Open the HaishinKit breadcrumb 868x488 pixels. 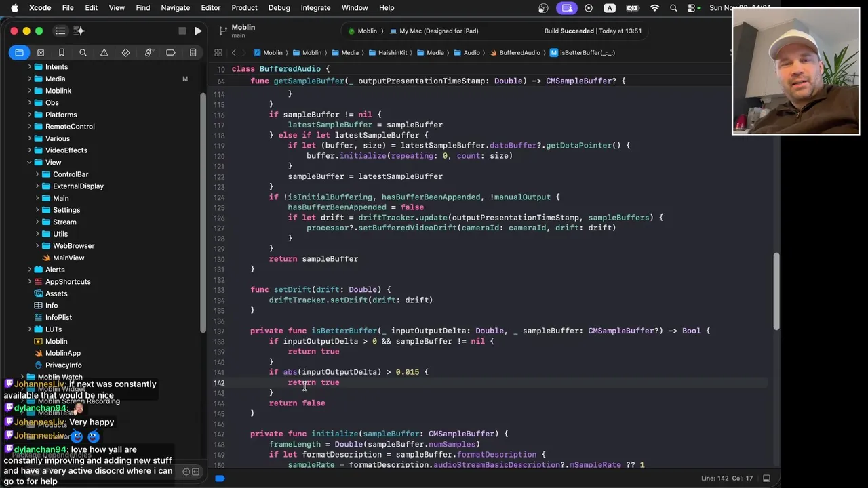(387, 52)
